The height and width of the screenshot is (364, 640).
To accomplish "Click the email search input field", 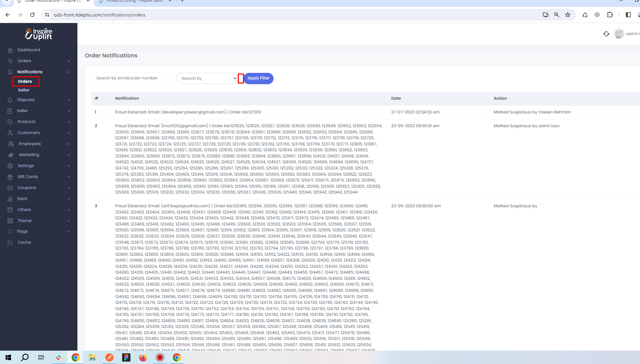I will (131, 78).
